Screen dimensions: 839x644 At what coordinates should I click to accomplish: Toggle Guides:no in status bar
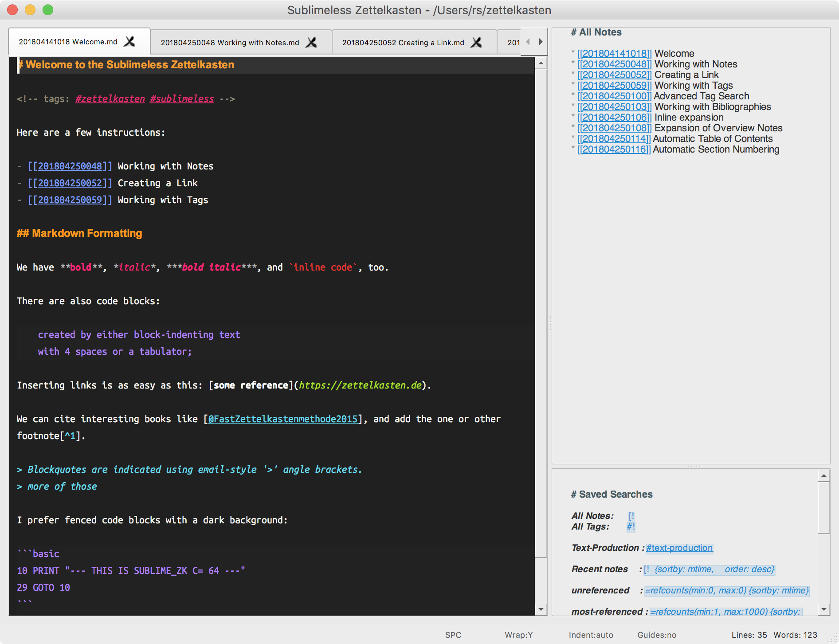(657, 635)
